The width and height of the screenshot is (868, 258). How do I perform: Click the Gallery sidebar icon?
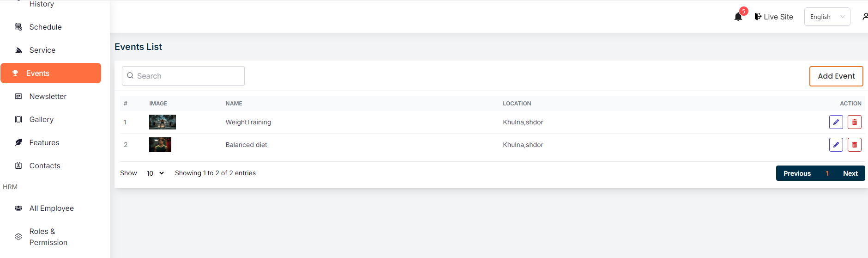coord(18,119)
